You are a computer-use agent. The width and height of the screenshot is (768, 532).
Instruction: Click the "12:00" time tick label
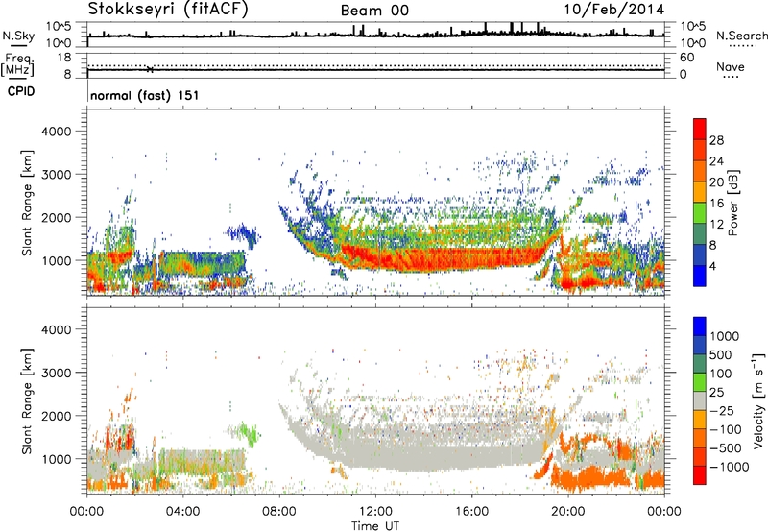(x=375, y=512)
